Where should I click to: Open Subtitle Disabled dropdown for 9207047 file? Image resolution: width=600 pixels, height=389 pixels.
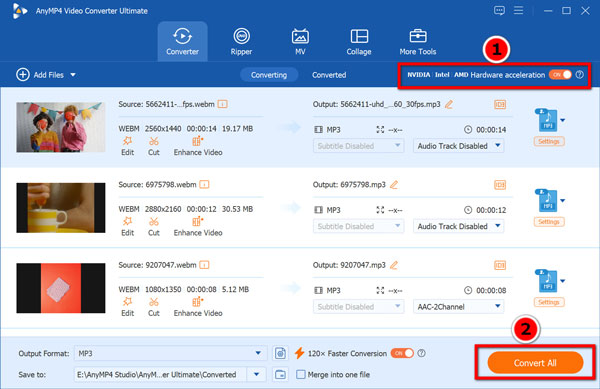pos(359,306)
